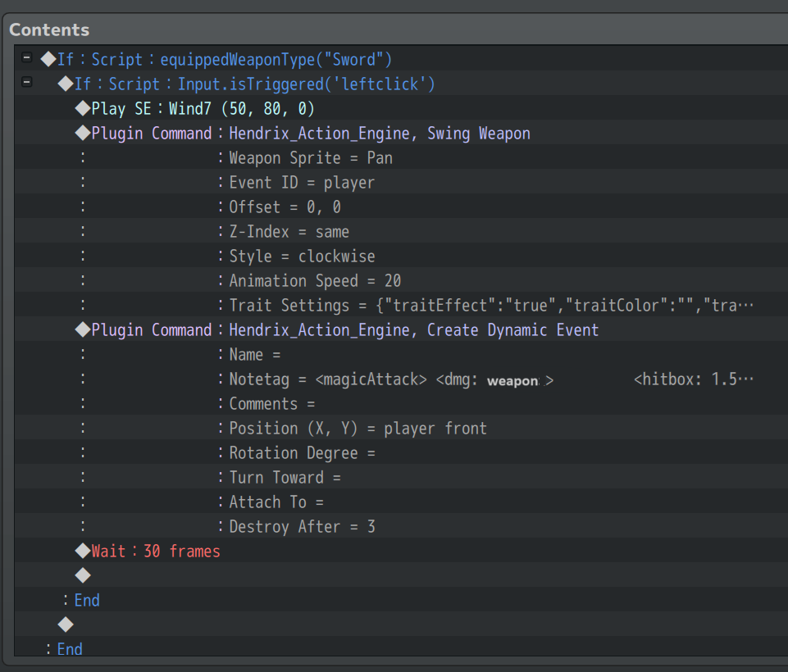Click the diamond marker beside Wait command
The height and width of the screenshot is (672, 788).
pyautogui.click(x=83, y=551)
